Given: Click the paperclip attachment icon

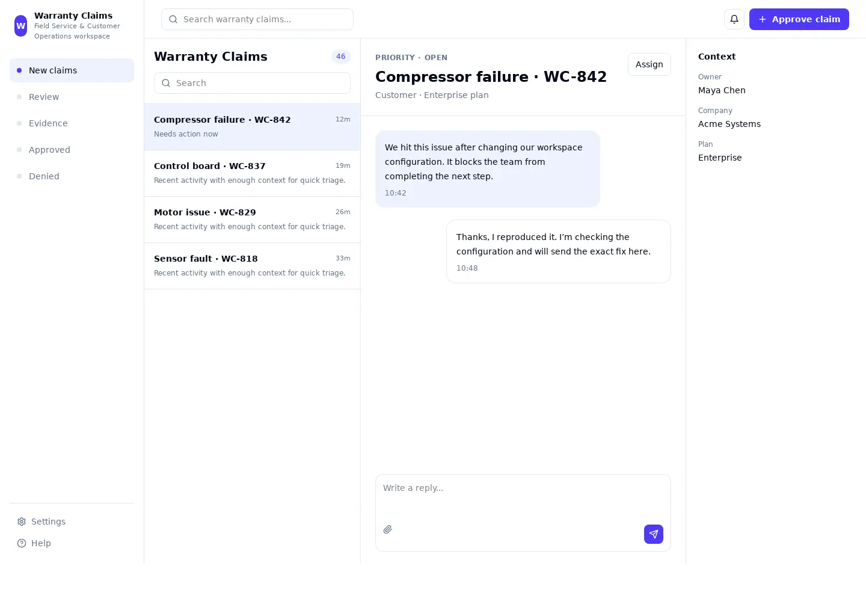Looking at the screenshot, I should pyautogui.click(x=388, y=529).
